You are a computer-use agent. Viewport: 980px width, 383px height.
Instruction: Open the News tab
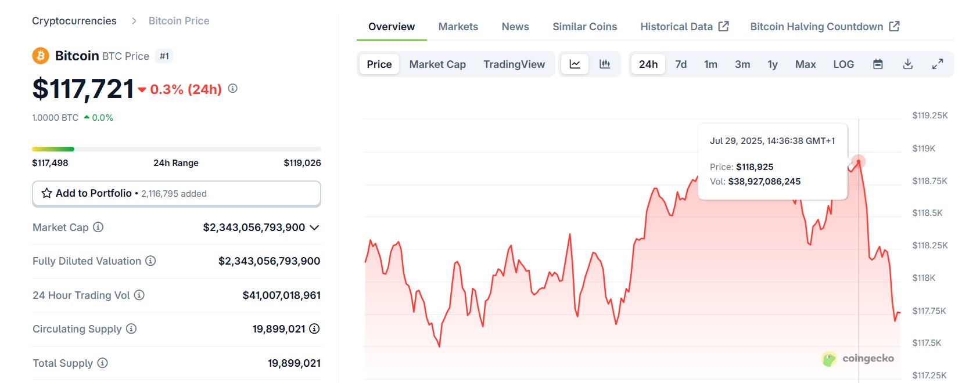(515, 27)
